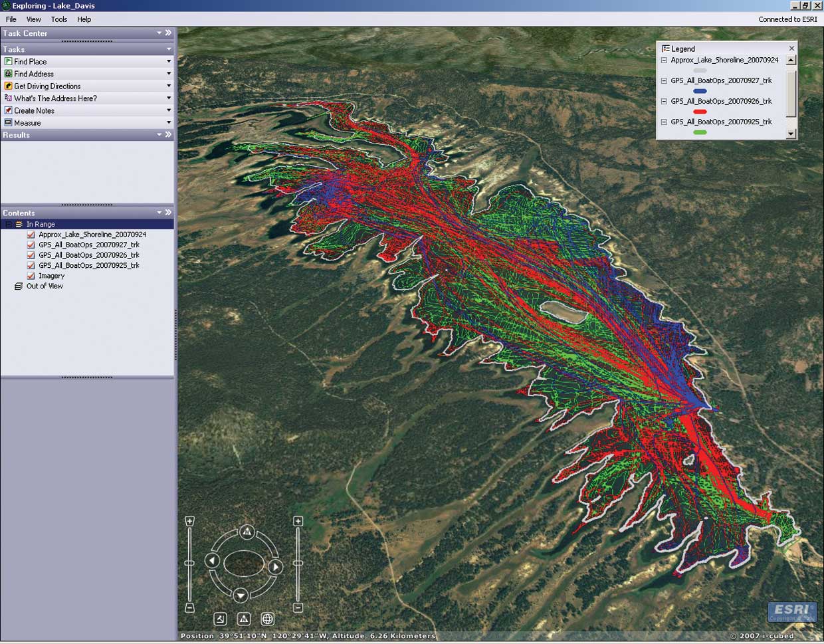Click the Get Driving Directions icon
824x644 pixels.
(x=8, y=86)
